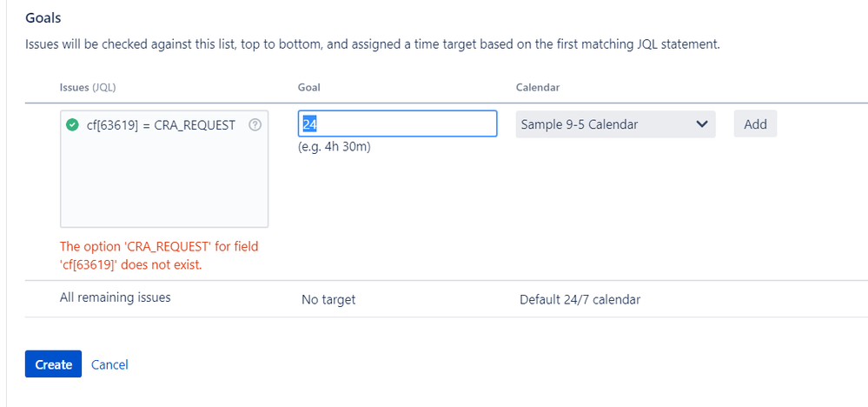This screenshot has width=868, height=407.
Task: Click the blue Create button
Action: pyautogui.click(x=53, y=364)
